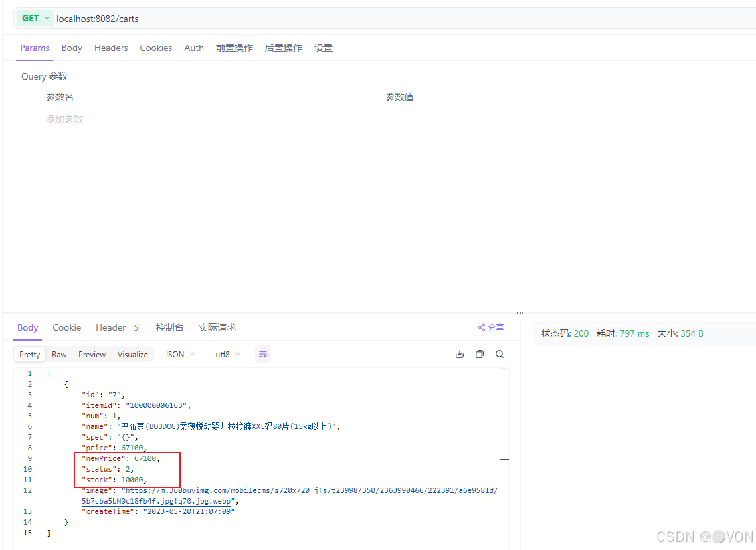This screenshot has width=756, height=550.
Task: Click the "spec" line in response
Action: [x=110, y=437]
